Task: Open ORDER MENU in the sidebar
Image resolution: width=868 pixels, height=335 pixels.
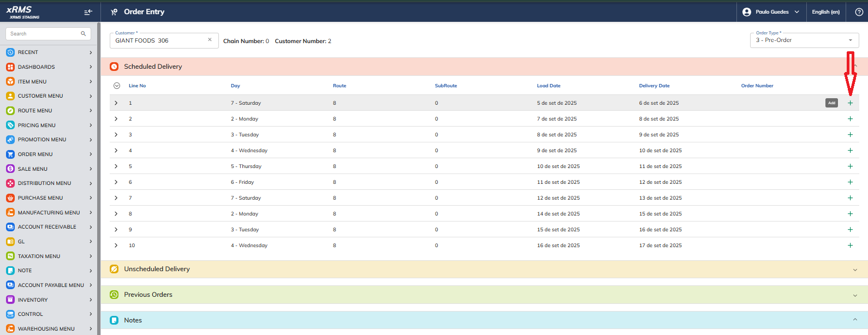Action: 49,154
